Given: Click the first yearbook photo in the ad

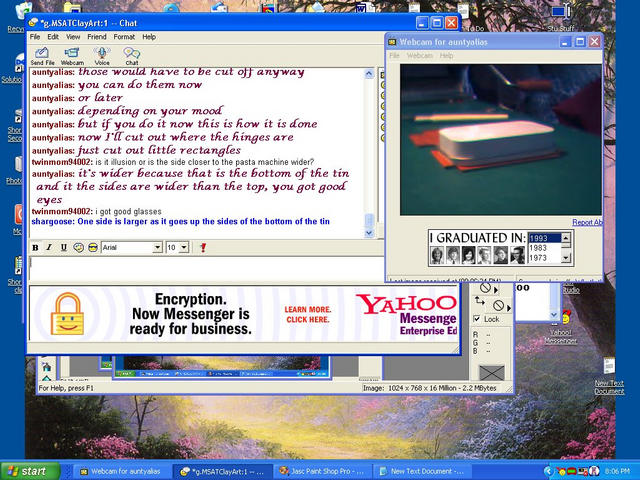Looking at the screenshot, I should (437, 255).
